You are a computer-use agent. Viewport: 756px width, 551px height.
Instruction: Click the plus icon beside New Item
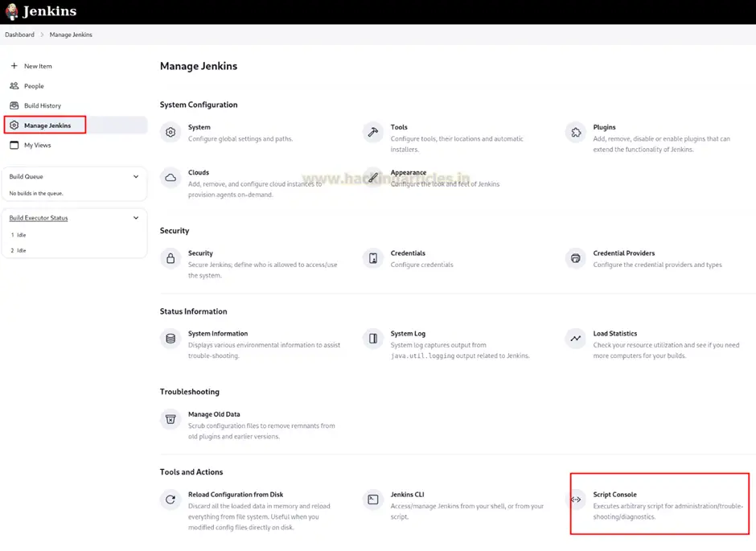pyautogui.click(x=14, y=66)
